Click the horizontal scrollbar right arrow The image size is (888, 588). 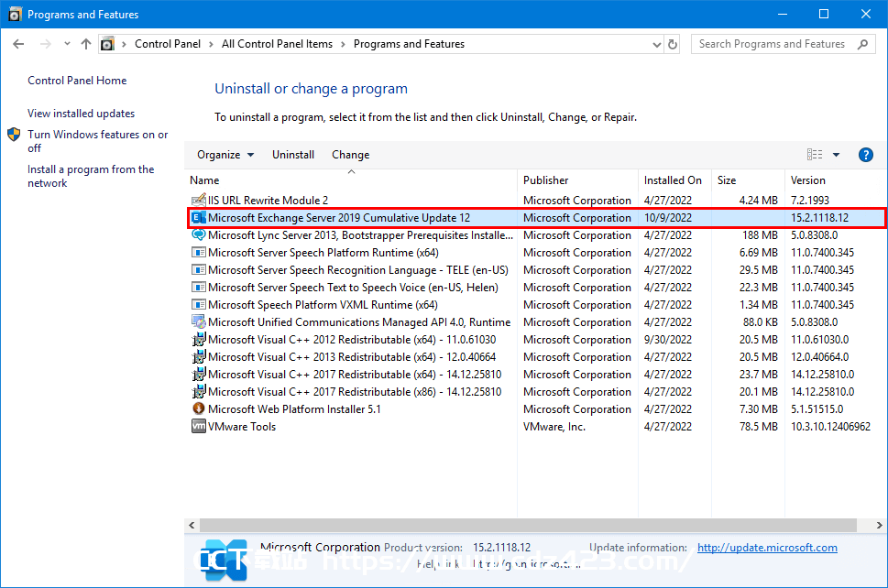(x=879, y=525)
